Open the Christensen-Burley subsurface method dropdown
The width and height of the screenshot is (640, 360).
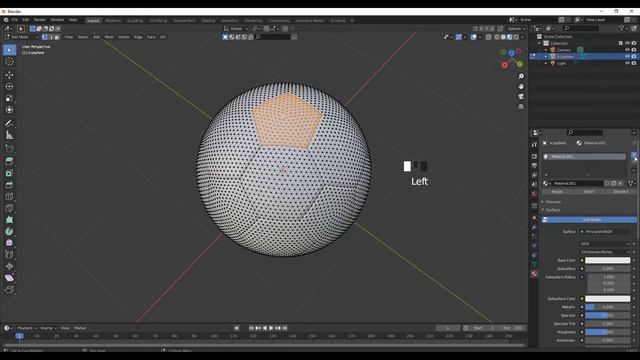click(605, 252)
